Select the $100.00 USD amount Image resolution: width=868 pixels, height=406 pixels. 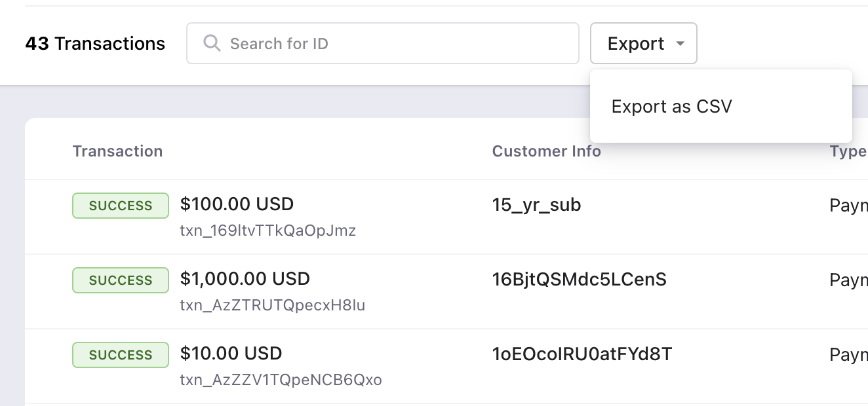(237, 204)
